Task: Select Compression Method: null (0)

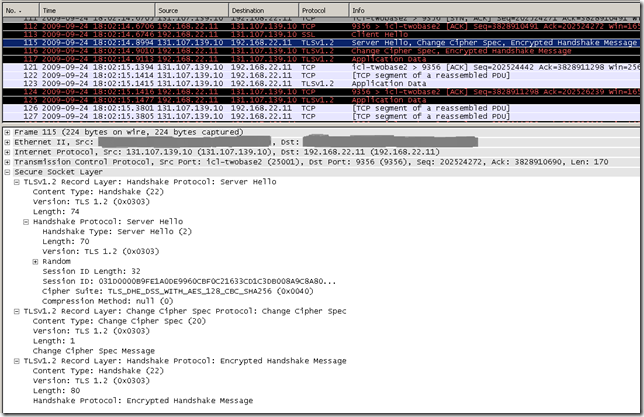Action: click(x=108, y=301)
